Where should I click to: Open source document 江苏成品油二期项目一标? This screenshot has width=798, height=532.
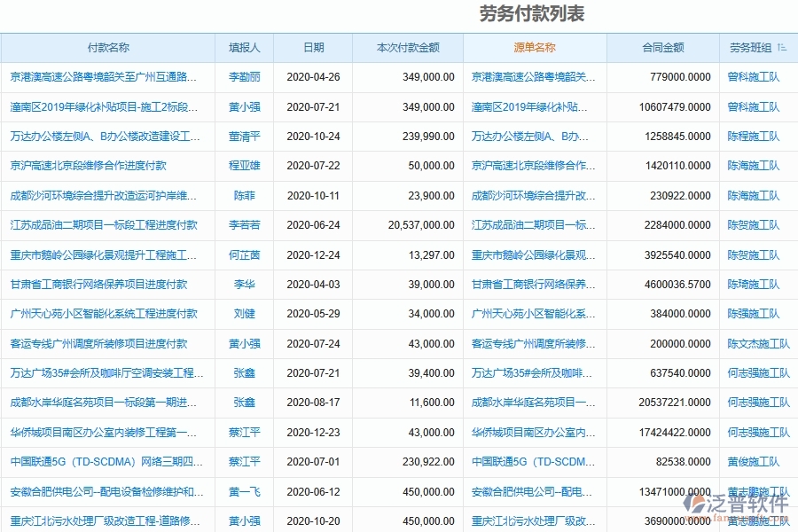[x=529, y=225]
